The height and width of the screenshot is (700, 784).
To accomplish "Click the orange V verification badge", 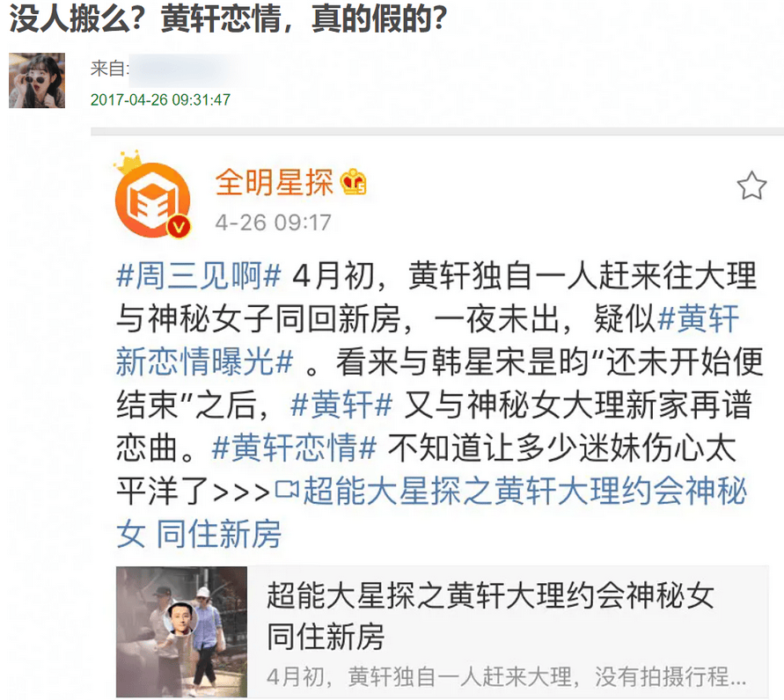I will [x=179, y=228].
